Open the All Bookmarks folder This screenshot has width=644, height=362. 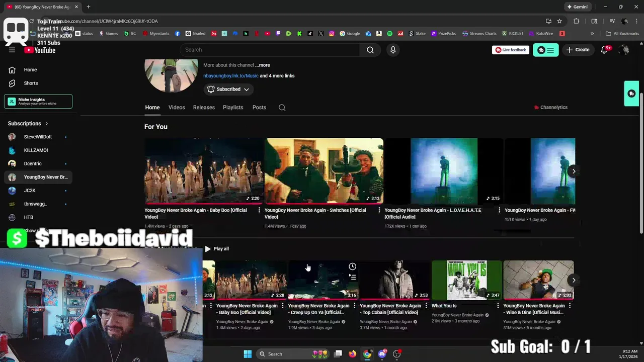pos(622,34)
